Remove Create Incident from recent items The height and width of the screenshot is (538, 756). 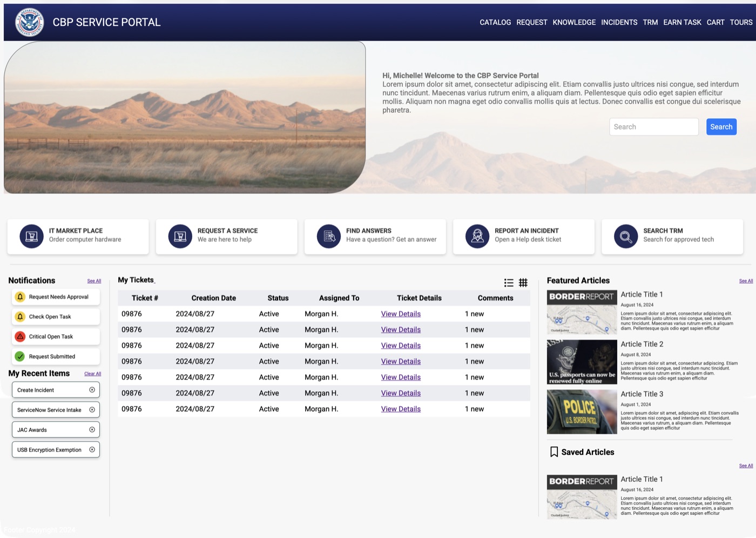tap(92, 390)
